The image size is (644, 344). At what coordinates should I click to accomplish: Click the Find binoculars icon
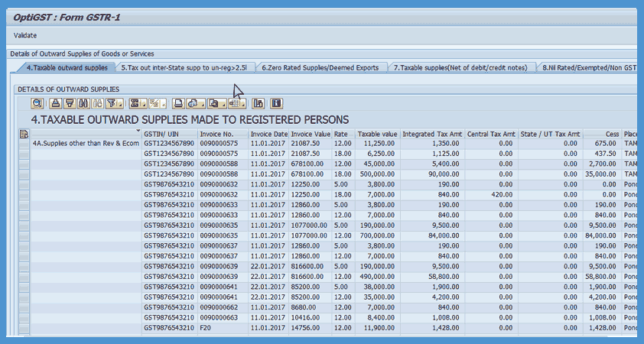84,103
